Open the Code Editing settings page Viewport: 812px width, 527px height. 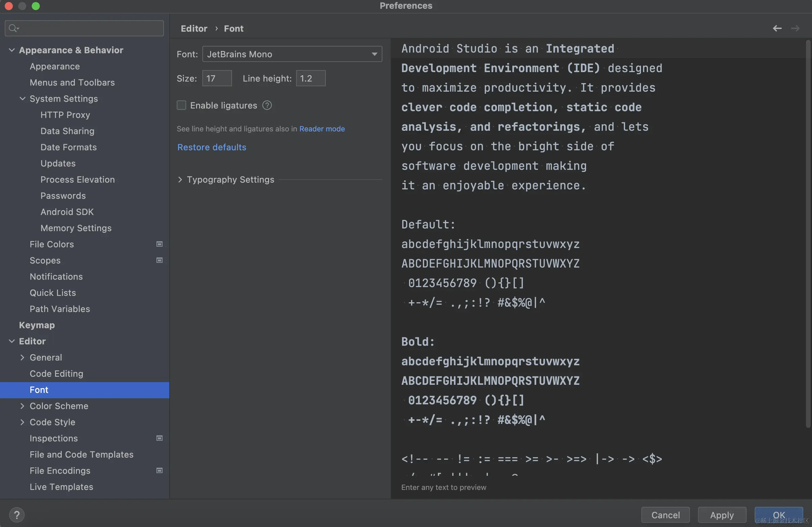point(56,374)
